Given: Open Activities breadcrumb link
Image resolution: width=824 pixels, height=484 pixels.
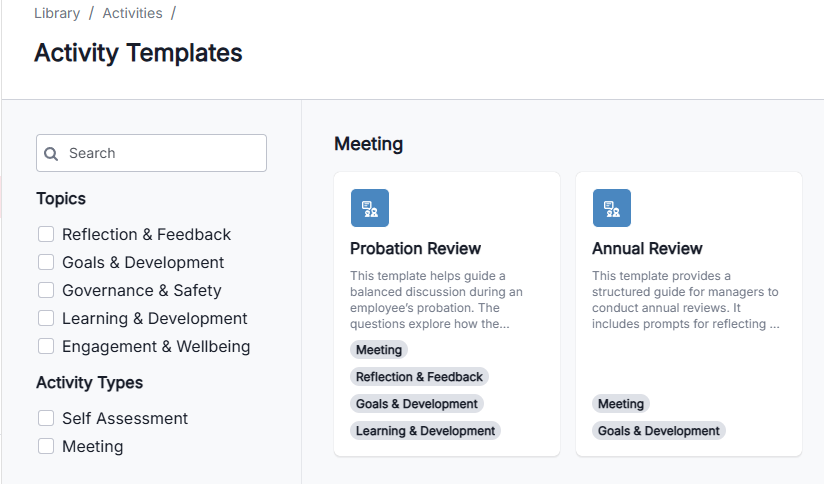Looking at the screenshot, I should [132, 13].
